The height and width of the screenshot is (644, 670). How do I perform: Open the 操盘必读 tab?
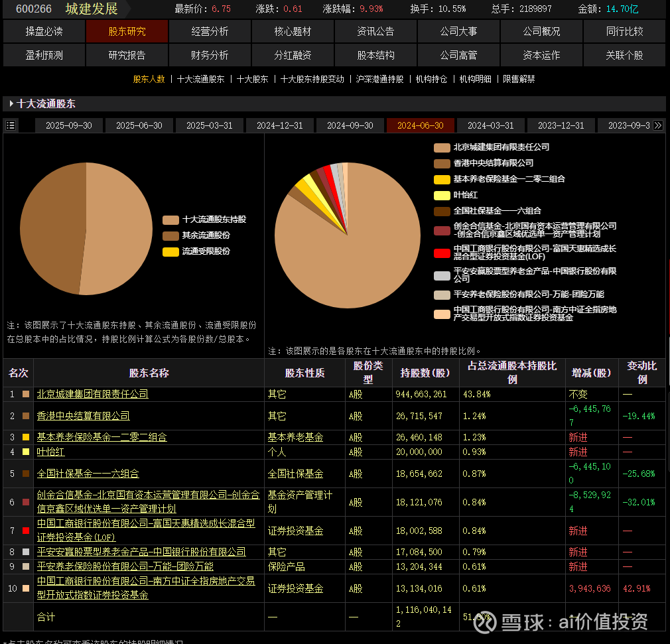[x=44, y=31]
